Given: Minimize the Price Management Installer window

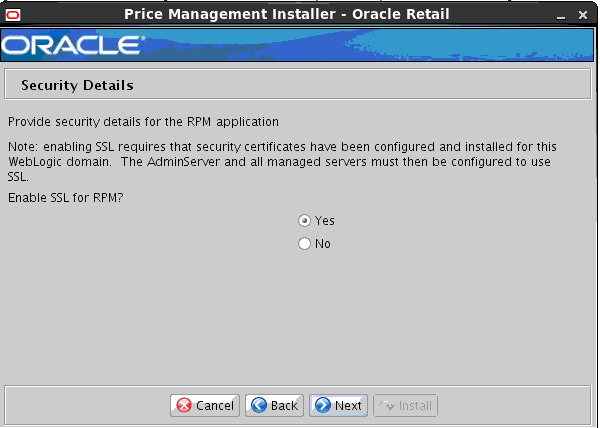Looking at the screenshot, I should coord(561,16).
